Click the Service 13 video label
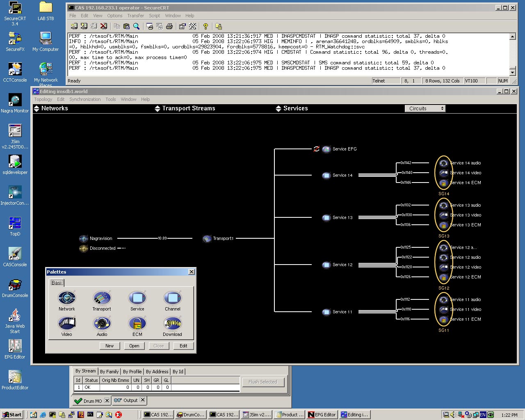525x420 pixels. pyautogui.click(x=466, y=215)
